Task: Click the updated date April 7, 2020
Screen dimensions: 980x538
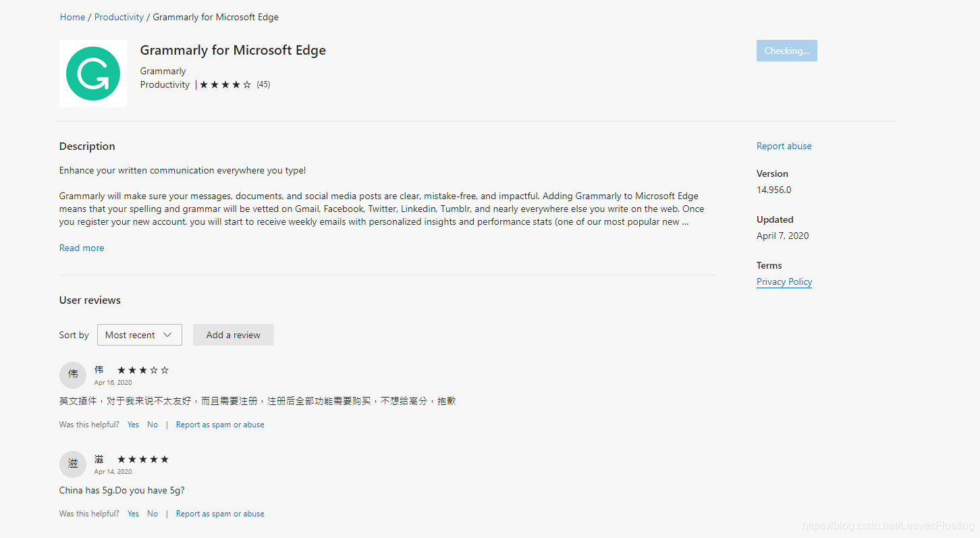Action: pyautogui.click(x=782, y=236)
